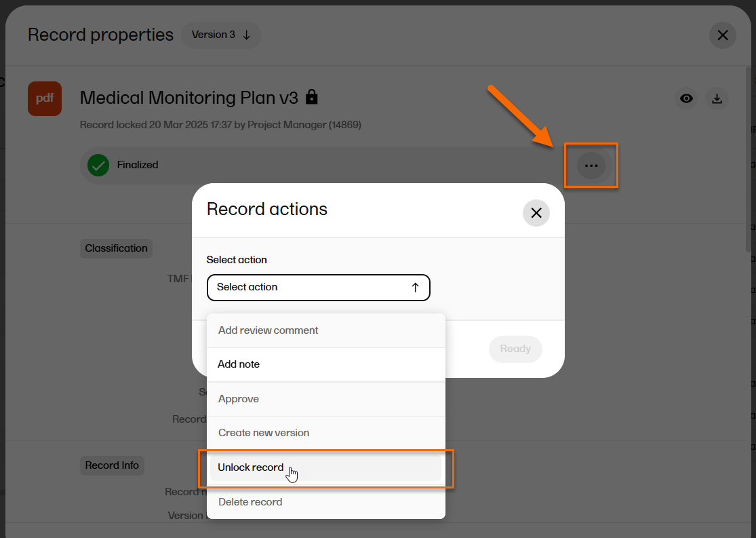Download the record using download icon

coord(717,98)
